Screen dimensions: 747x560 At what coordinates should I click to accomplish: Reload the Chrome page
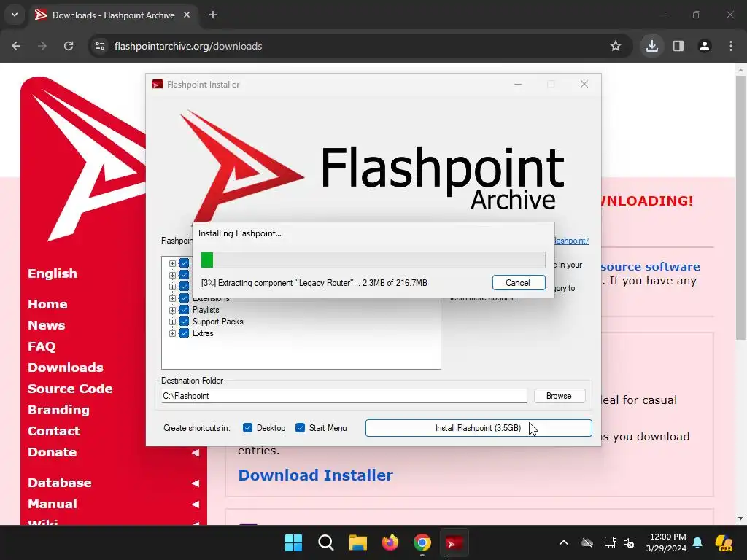[69, 46]
